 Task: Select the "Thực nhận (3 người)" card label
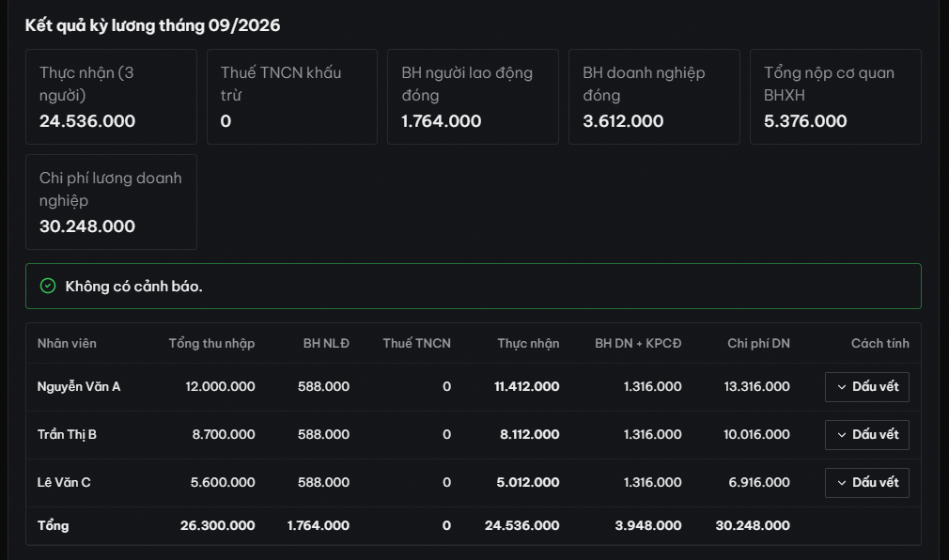point(86,84)
